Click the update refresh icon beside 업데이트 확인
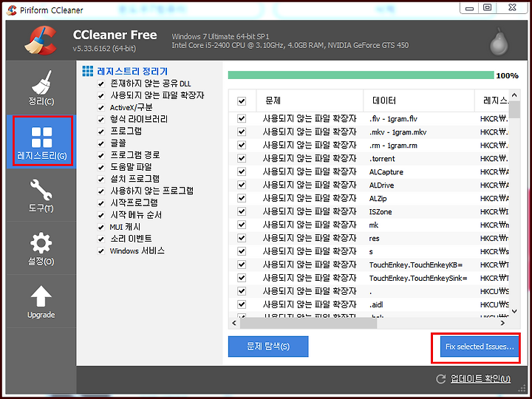Image resolution: width=532 pixels, height=399 pixels. pyautogui.click(x=440, y=379)
